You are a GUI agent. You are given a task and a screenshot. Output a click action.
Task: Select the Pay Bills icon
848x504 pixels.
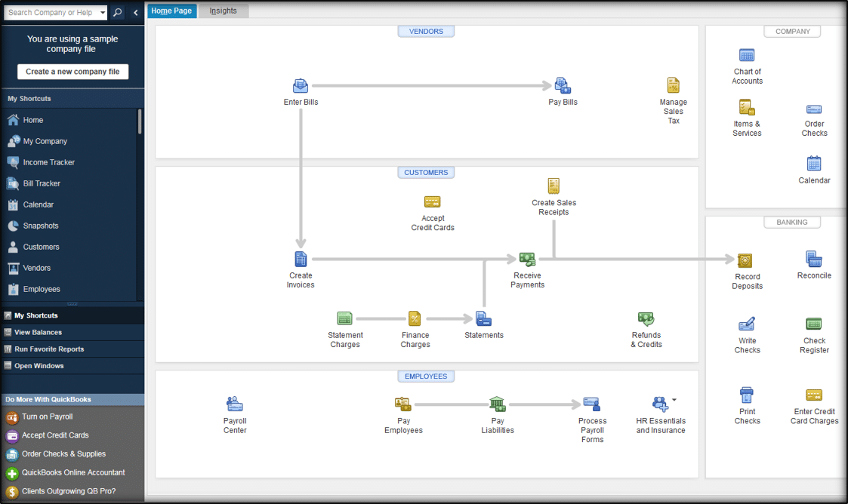point(562,85)
